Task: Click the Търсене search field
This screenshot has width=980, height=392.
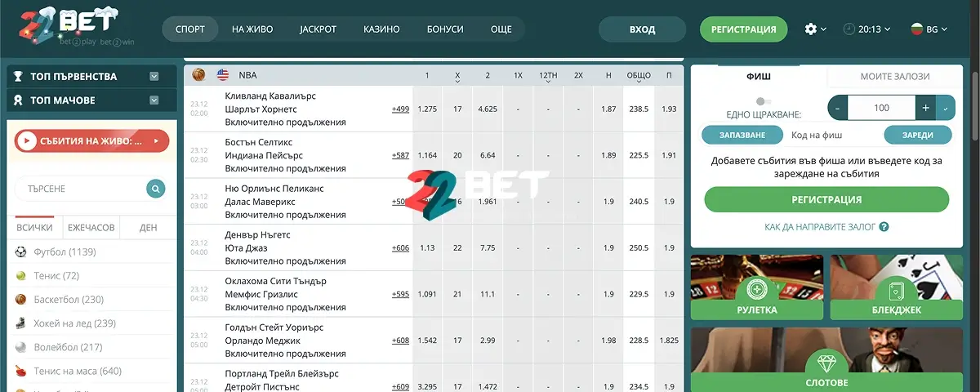Action: (80, 189)
